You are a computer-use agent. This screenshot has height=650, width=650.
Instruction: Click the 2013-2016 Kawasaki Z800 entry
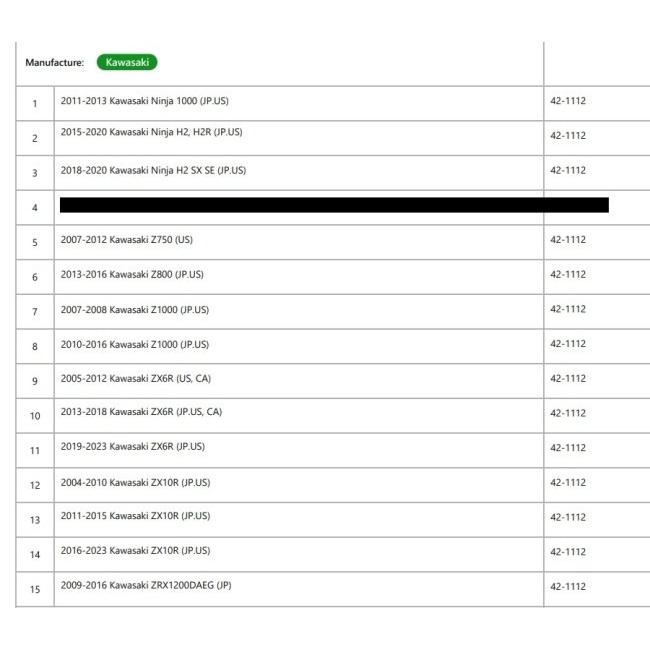[x=134, y=274]
